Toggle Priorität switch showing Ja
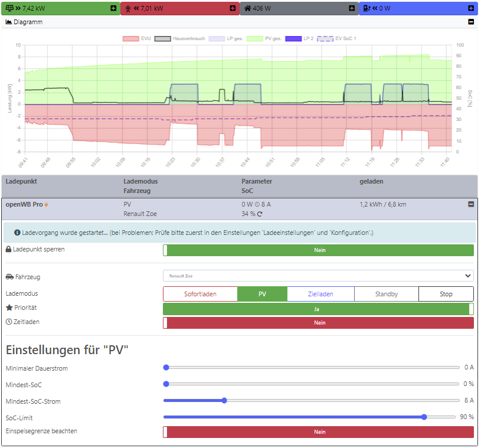Image resolution: width=481 pixels, height=448 pixels. (318, 309)
